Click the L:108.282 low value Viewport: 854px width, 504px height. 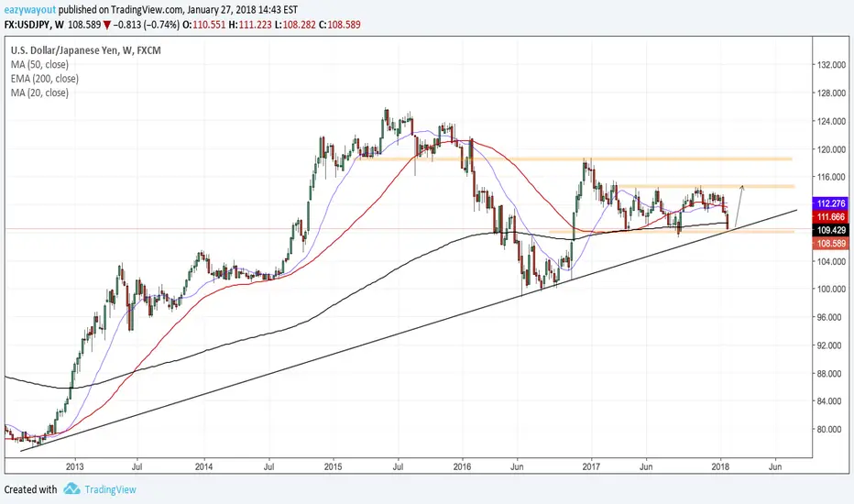[x=295, y=25]
